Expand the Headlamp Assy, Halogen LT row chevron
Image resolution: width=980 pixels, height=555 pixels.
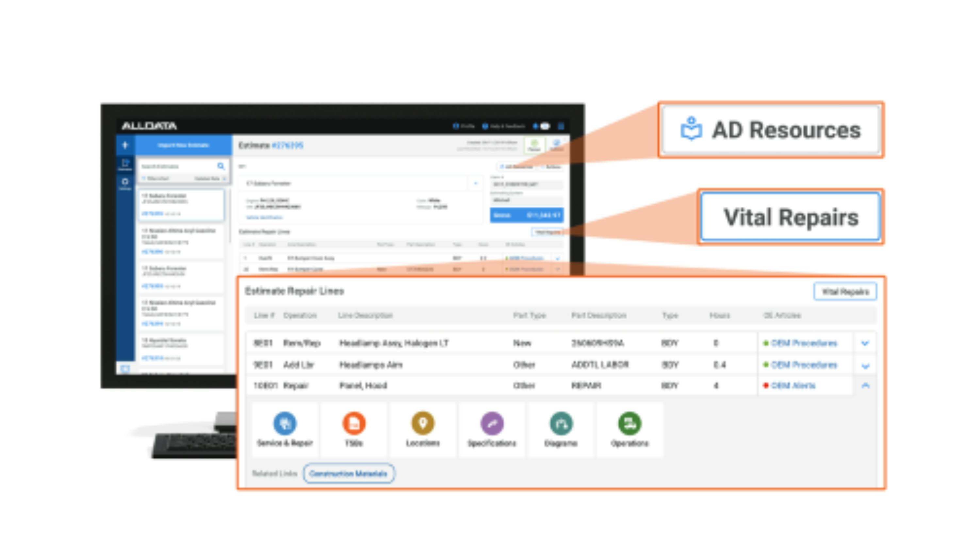point(865,343)
